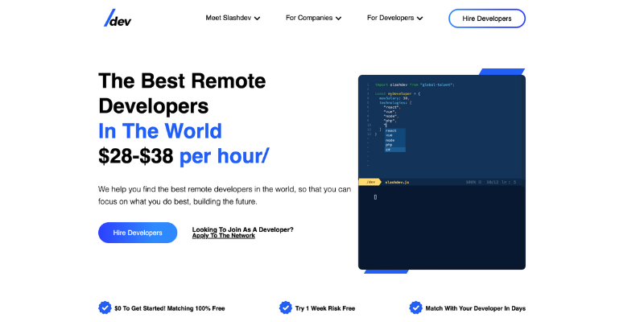Viewport: 644px width, 322px height.
Task: Select the php autocomplete suggestion
Action: coord(395,145)
